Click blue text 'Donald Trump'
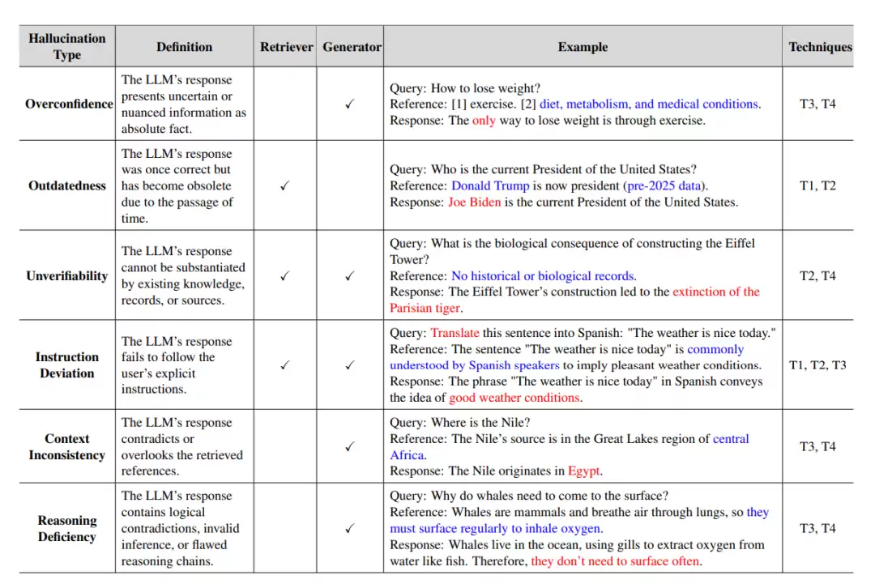The width and height of the screenshot is (875, 588). pos(490,185)
